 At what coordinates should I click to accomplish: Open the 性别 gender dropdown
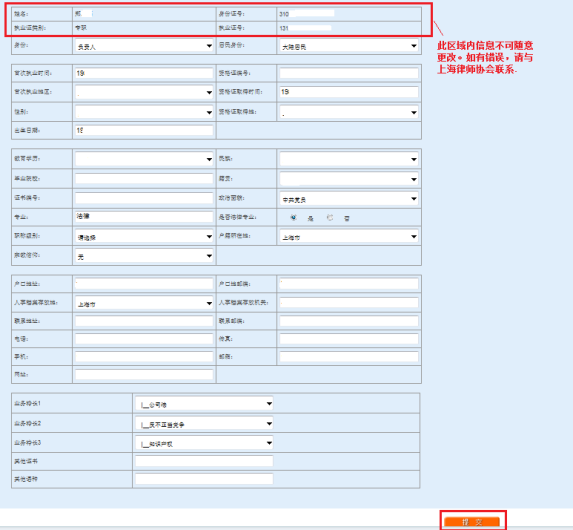tap(144, 112)
